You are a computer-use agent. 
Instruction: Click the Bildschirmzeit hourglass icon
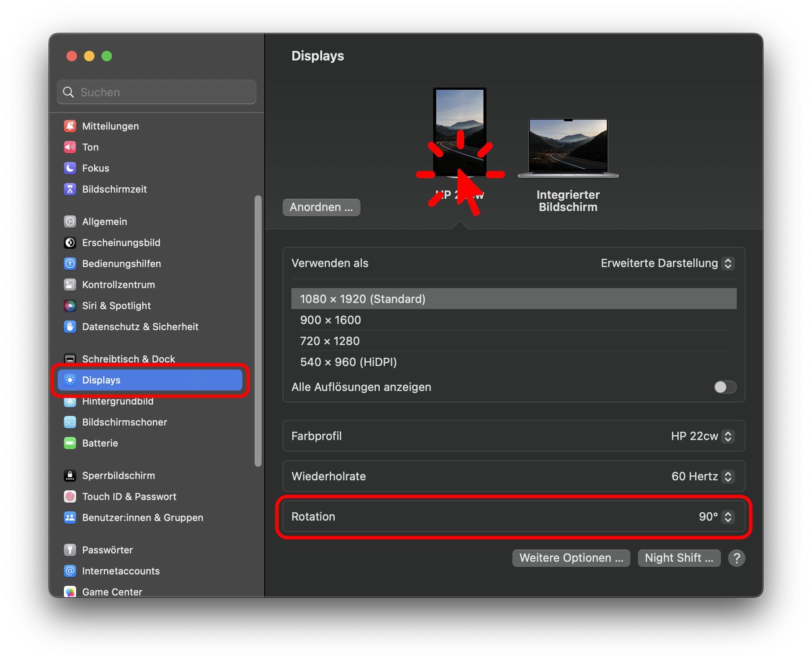point(70,189)
